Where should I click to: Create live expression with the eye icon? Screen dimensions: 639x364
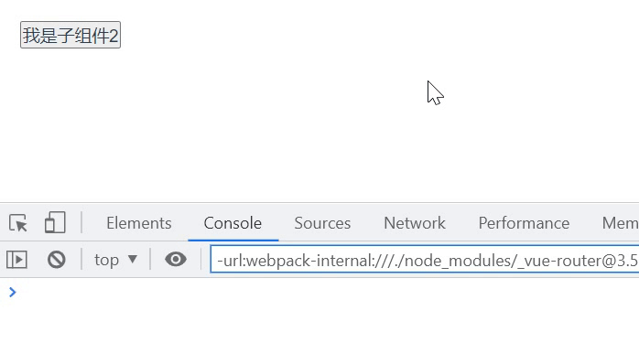pos(176,260)
